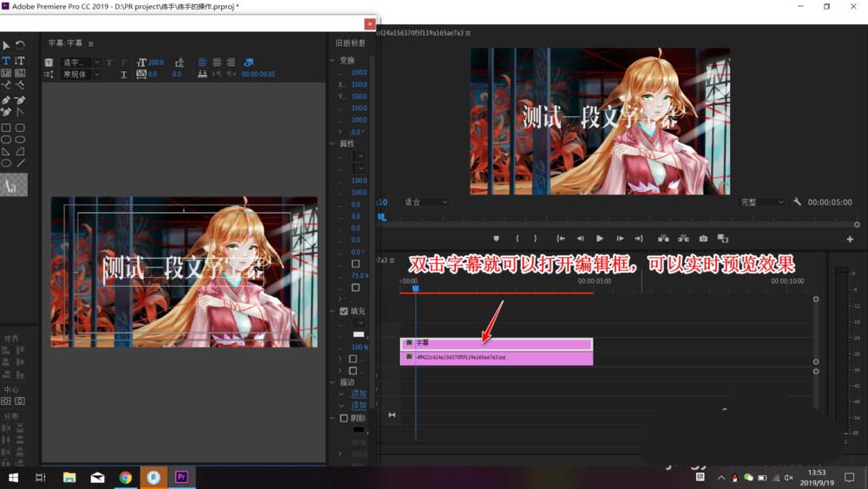Image resolution: width=868 pixels, height=489 pixels.
Task: Click Go to In point button
Action: (561, 238)
